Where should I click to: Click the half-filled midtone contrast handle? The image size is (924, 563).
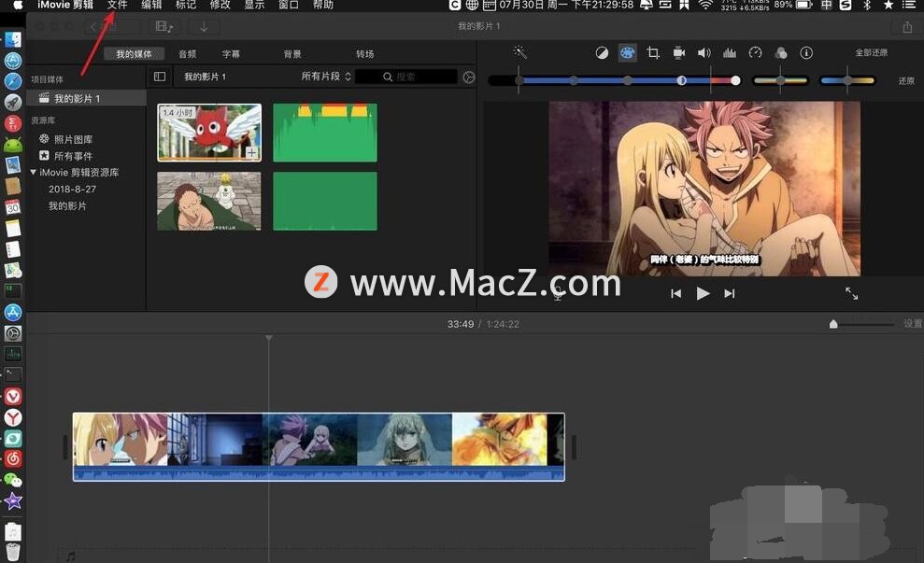point(681,80)
